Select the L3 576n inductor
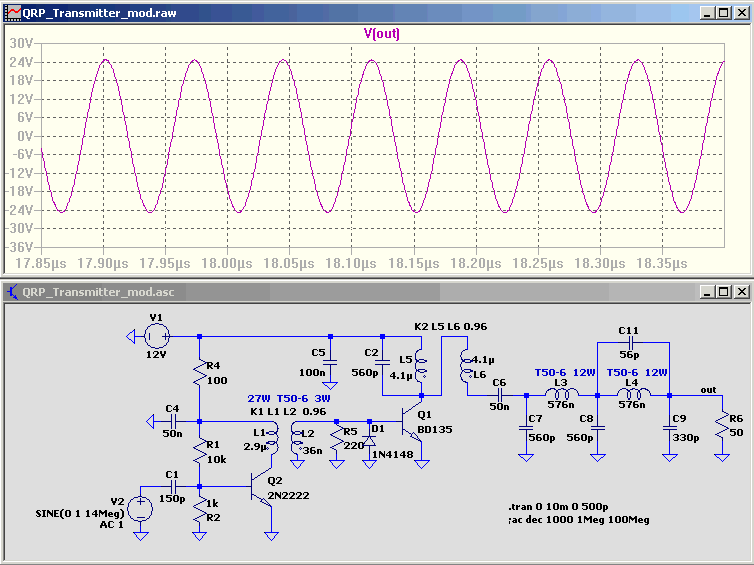 click(560, 395)
